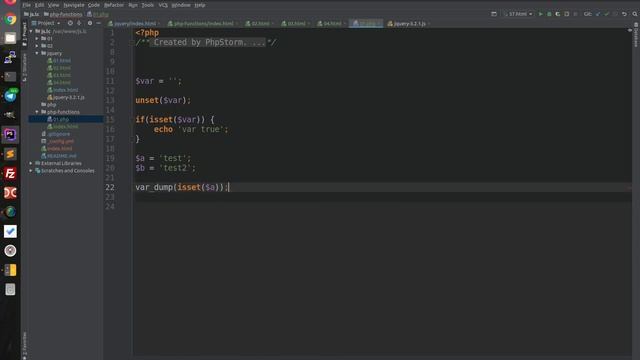Expand the 01 folder

click(x=37, y=39)
